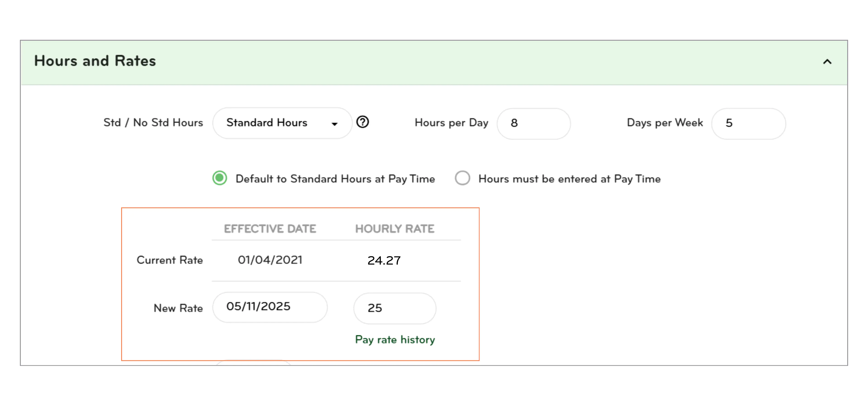Focus the Hours per Day field

point(533,123)
